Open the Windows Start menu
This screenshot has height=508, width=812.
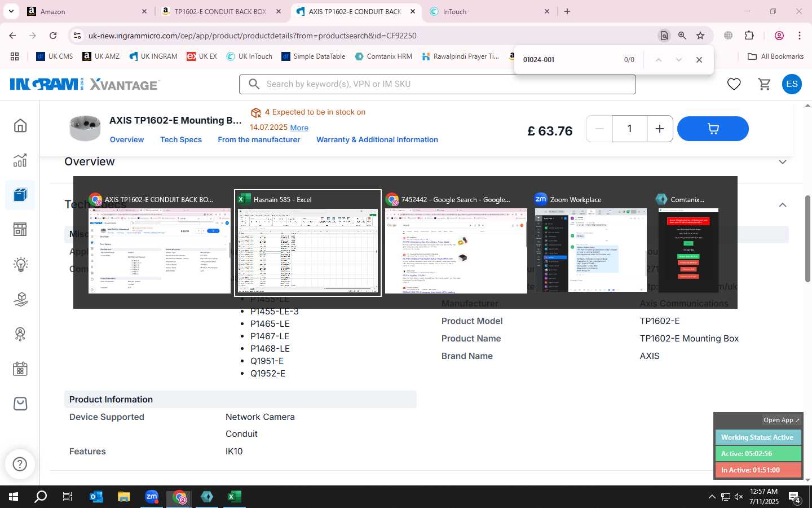(x=14, y=497)
